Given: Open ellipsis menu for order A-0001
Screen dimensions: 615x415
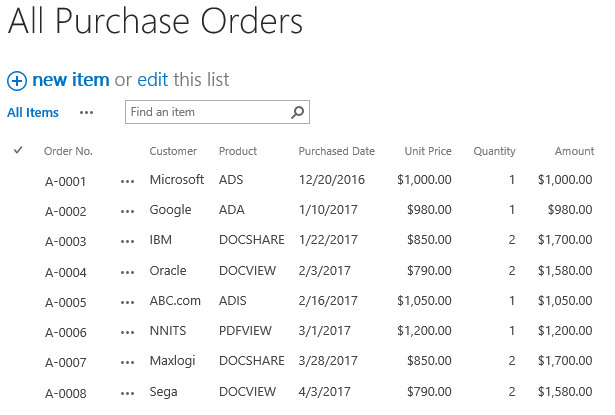Looking at the screenshot, I should pos(127,182).
